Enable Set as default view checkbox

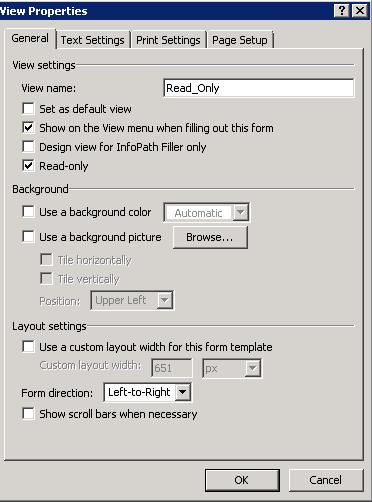(28, 108)
